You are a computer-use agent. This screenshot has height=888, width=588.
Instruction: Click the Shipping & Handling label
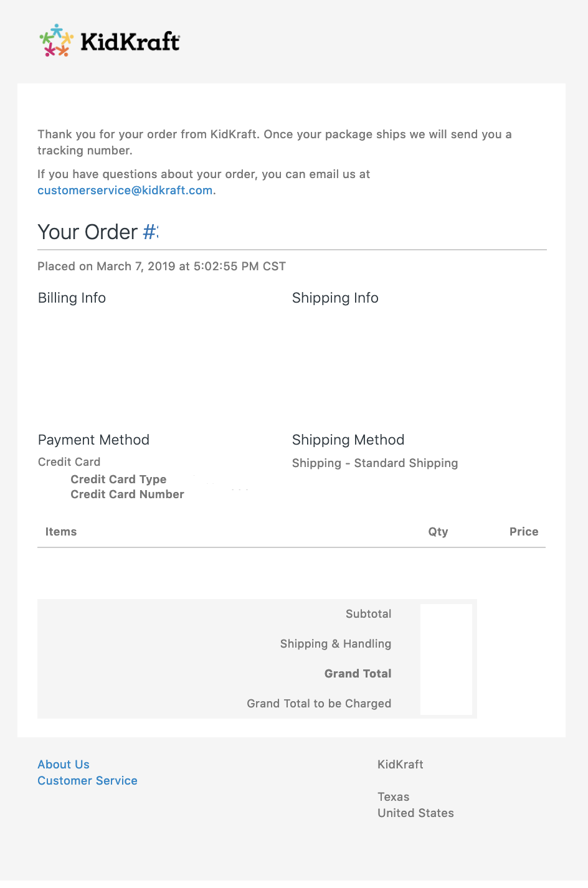336,644
